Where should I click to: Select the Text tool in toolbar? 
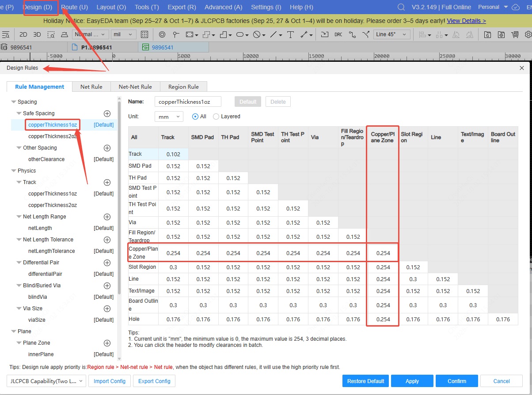tap(290, 34)
